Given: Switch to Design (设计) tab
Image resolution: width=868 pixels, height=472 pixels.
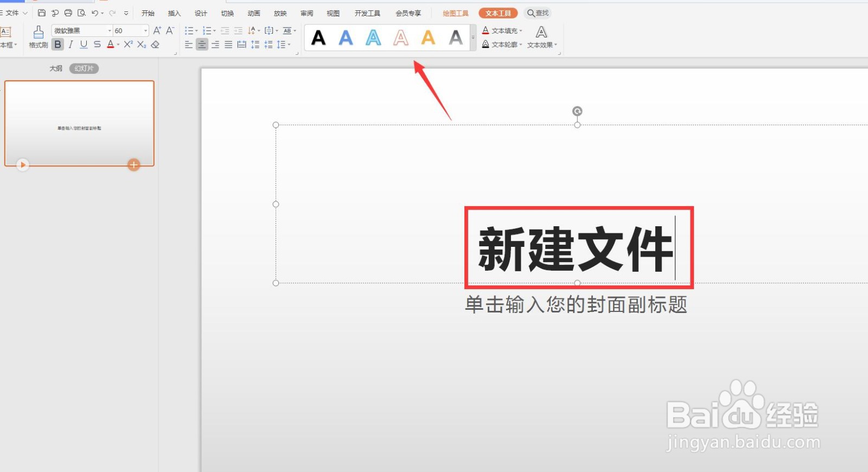Looking at the screenshot, I should point(201,13).
